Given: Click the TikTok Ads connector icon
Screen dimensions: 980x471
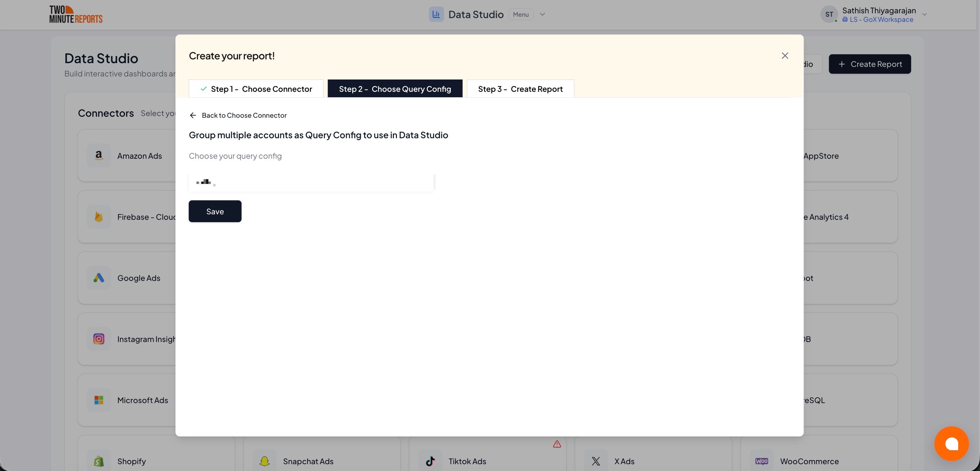Looking at the screenshot, I should point(430,461).
